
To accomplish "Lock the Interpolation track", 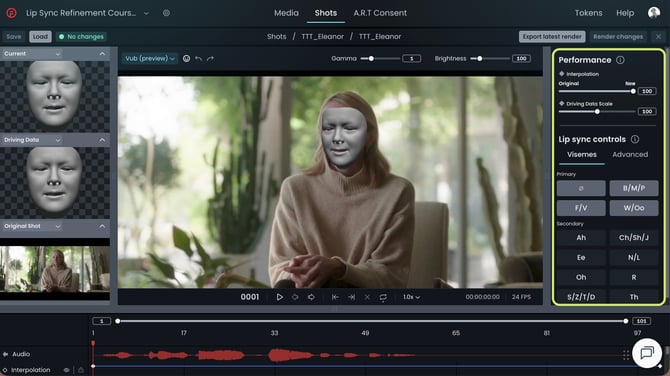I will [x=81, y=370].
